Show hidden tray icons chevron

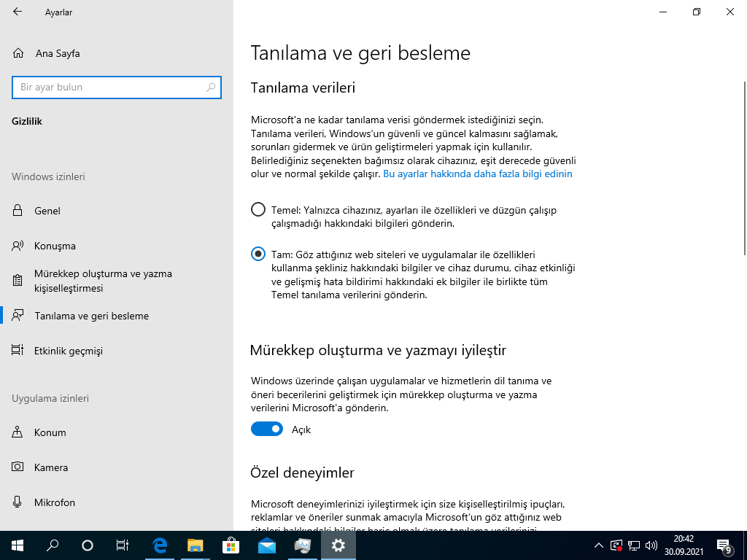599,545
